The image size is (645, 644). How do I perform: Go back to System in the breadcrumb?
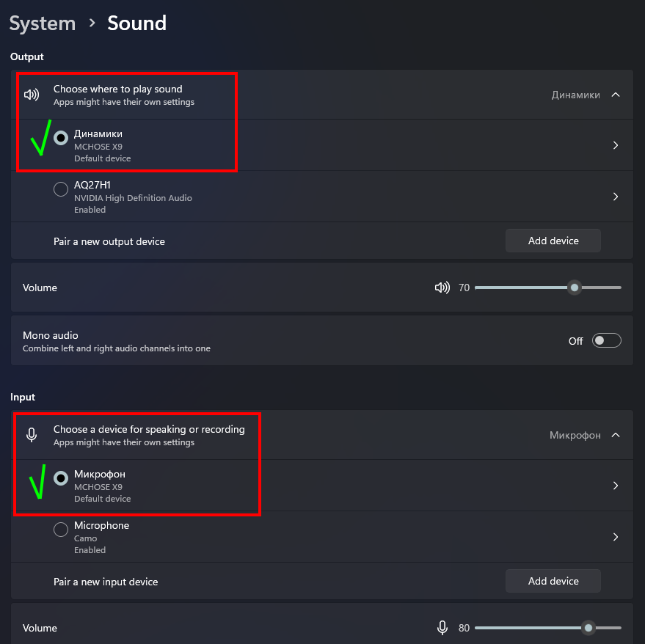(x=43, y=23)
